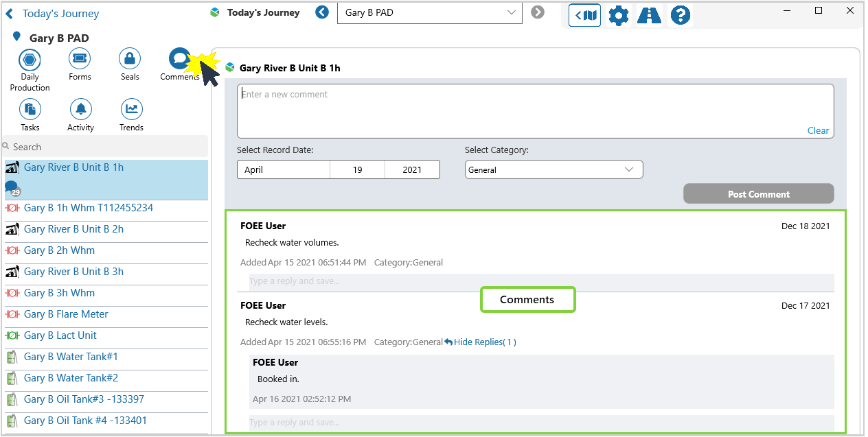Select Gary B Flare Meter item

66,314
